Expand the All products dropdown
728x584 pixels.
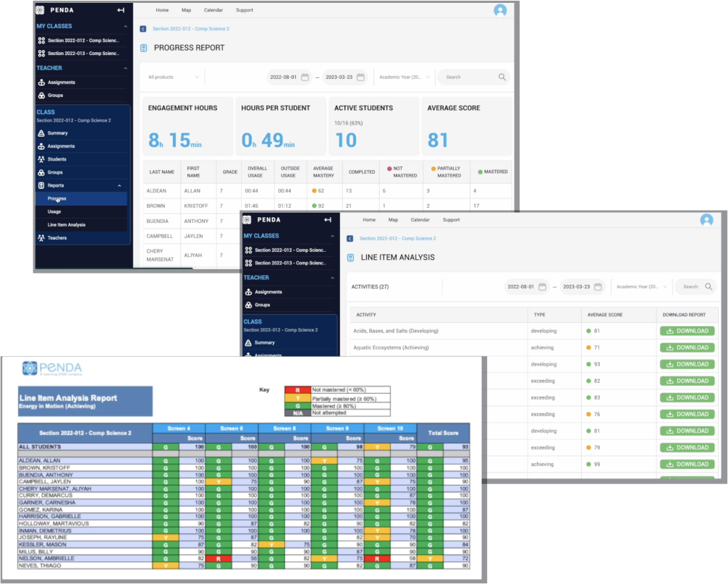pos(173,77)
